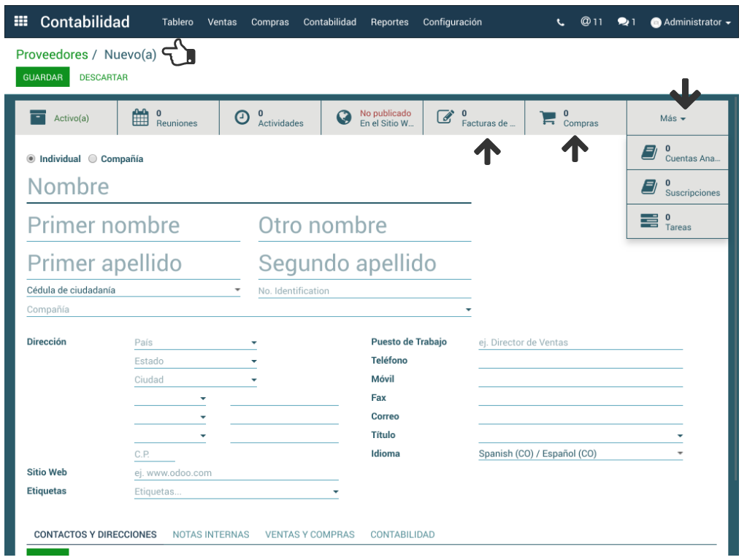Open the Cédula de ciudadanía dropdown
The image size is (747, 560).
(x=133, y=291)
